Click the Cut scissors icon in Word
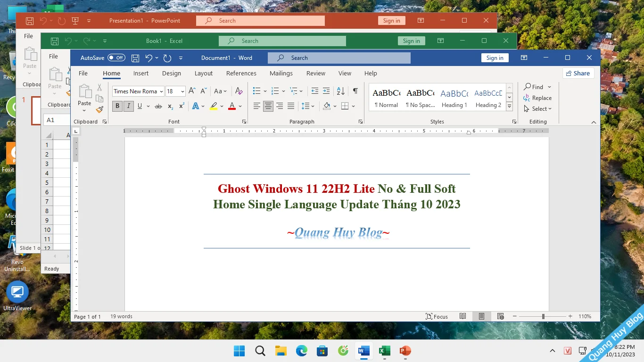 coord(99,88)
